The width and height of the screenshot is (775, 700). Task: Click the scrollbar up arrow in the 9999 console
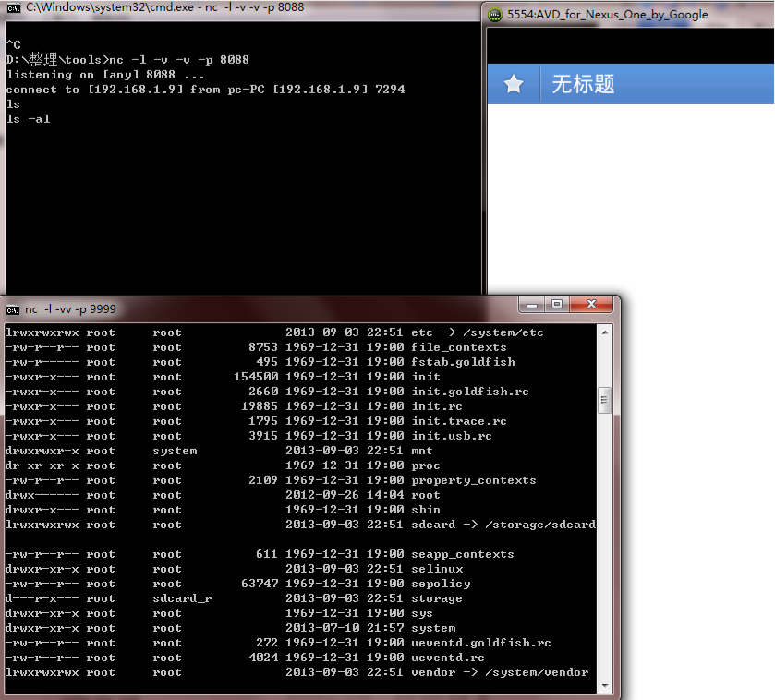(x=605, y=332)
